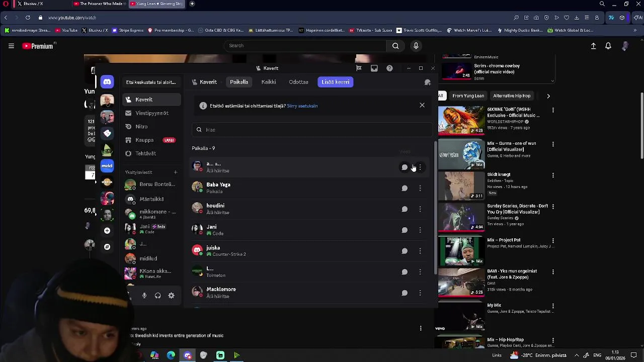Open more options for juiska
The width and height of the screenshot is (644, 362).
point(420,251)
